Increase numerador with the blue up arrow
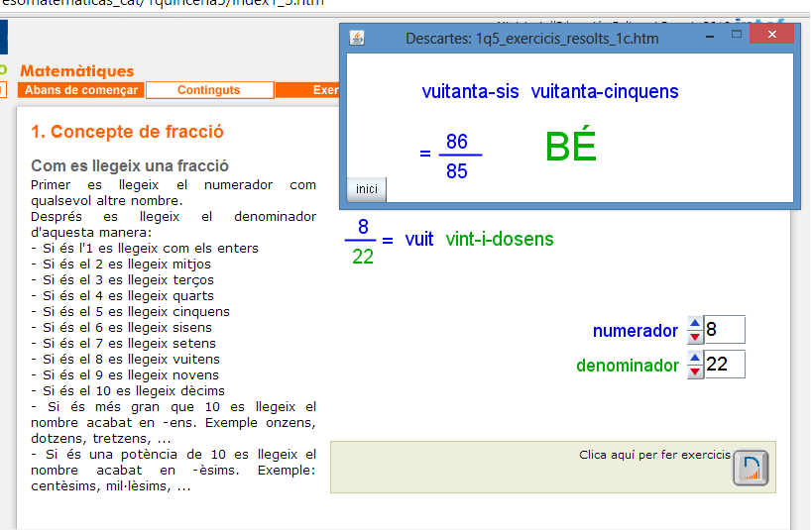 tap(695, 324)
